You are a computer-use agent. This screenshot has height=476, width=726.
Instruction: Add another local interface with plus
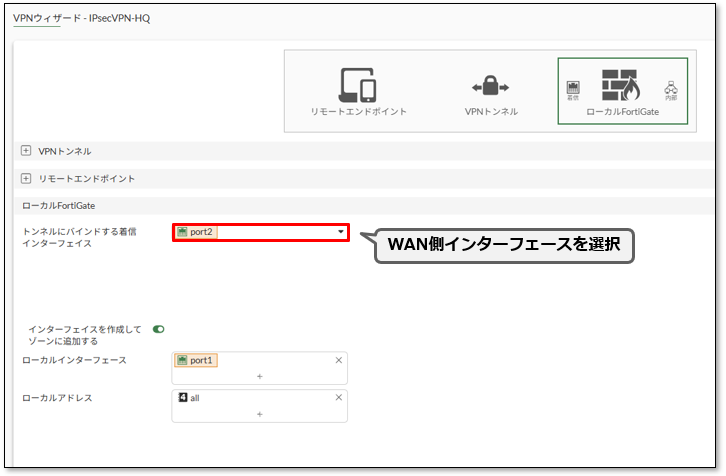259,376
